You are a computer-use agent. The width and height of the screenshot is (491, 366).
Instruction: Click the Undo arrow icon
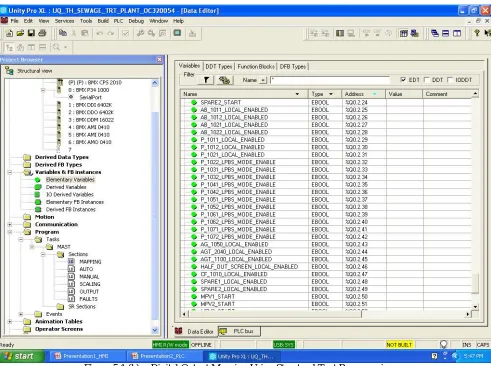[99, 33]
